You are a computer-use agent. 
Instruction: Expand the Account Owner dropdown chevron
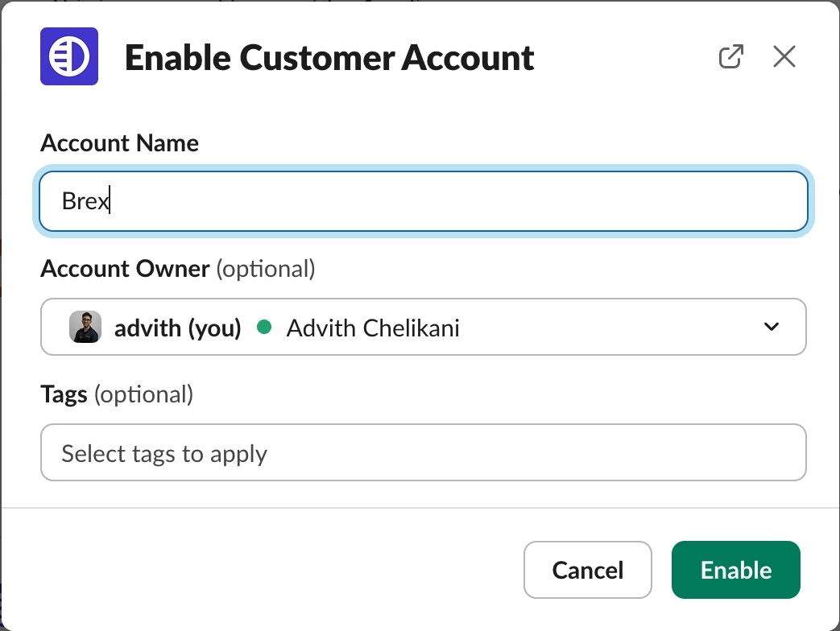tap(771, 327)
